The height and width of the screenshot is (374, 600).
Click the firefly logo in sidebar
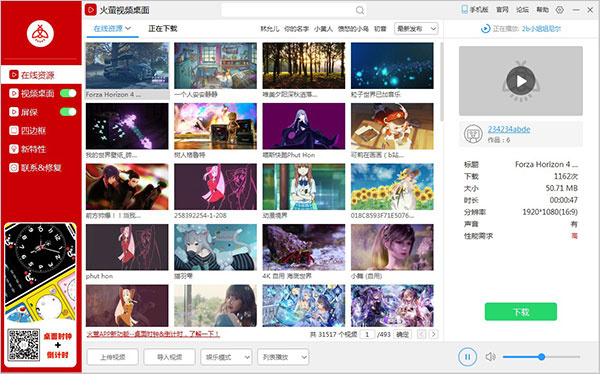pyautogui.click(x=40, y=34)
